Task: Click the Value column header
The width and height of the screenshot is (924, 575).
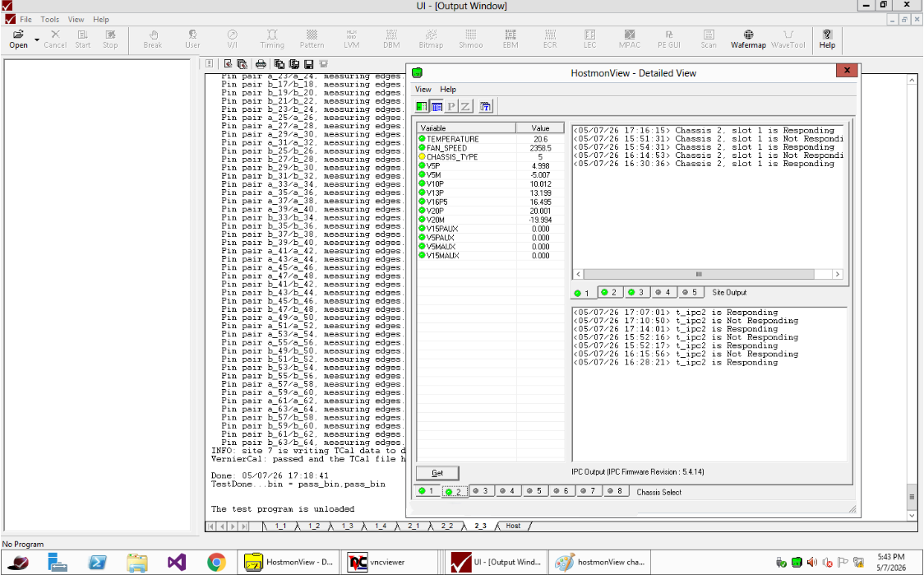Action: click(x=540, y=128)
